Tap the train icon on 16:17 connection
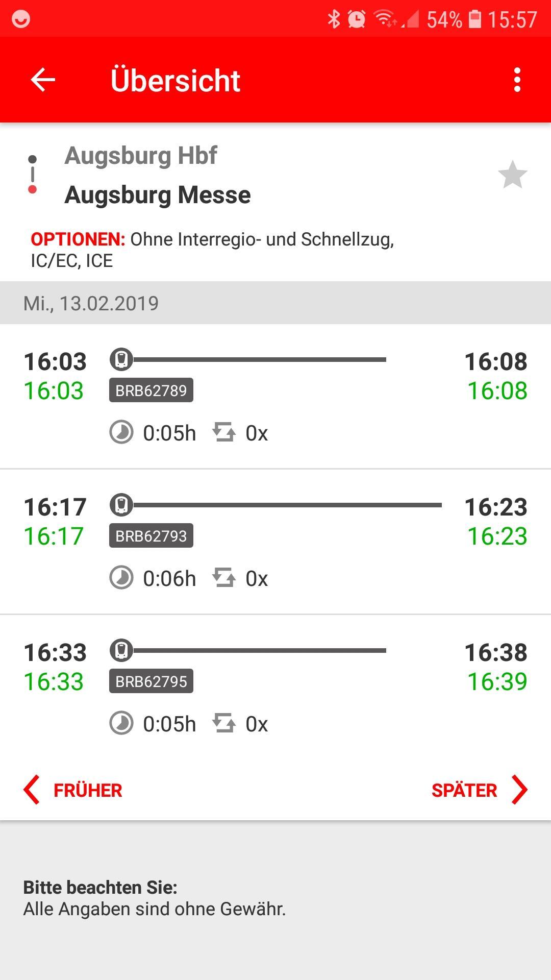Image resolution: width=551 pixels, height=980 pixels. tap(121, 505)
